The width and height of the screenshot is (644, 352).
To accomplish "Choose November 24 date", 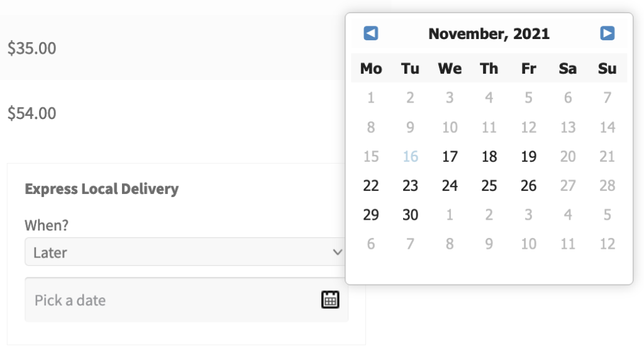I will pos(450,186).
